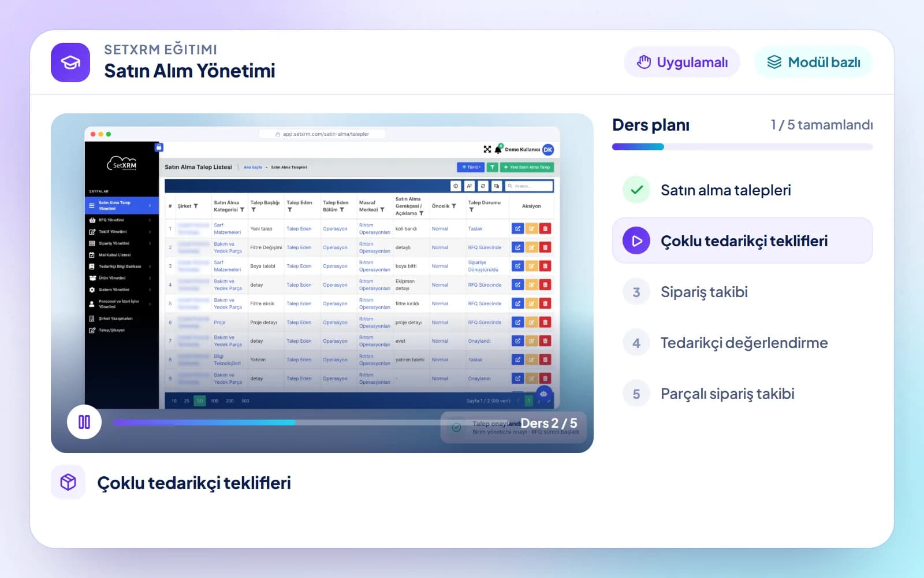Click the green checkmark for Satın alma talepleri
This screenshot has height=578, width=924.
(636, 190)
